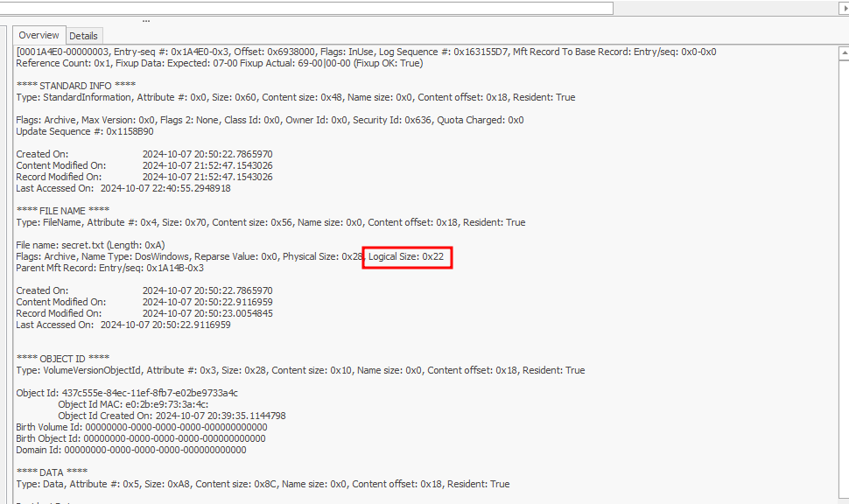Switch to the Overview tab
Viewport: 849px width, 504px height.
pos(39,35)
